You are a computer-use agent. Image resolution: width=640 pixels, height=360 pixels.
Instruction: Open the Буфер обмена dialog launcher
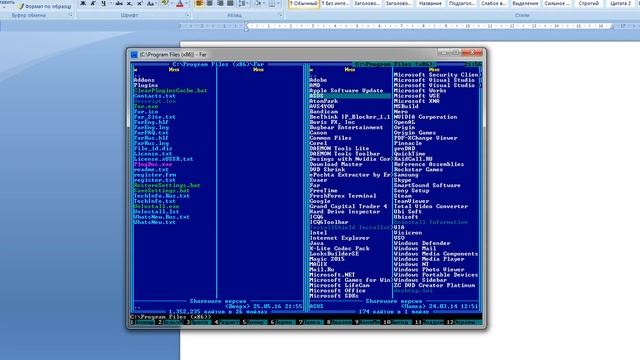click(x=71, y=15)
